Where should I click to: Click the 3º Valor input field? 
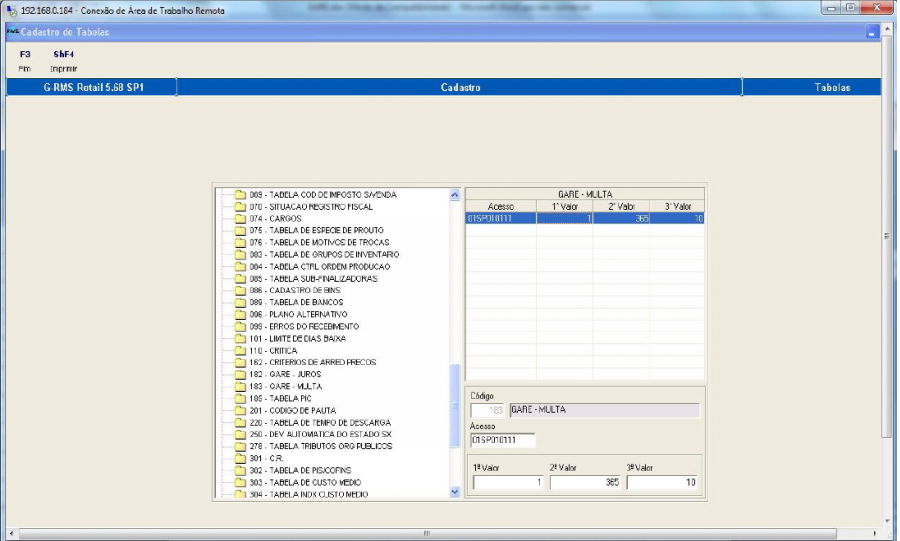coord(662,482)
